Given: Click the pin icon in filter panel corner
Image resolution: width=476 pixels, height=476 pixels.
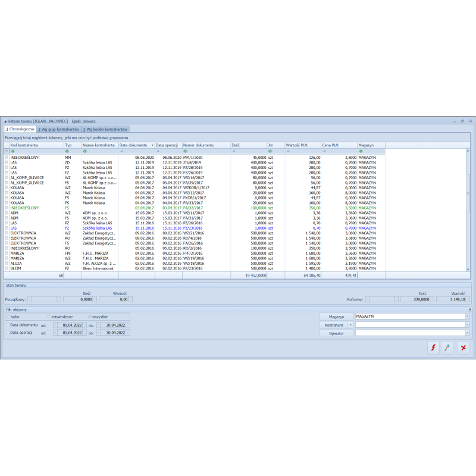Looking at the screenshot, I should pos(470,309).
